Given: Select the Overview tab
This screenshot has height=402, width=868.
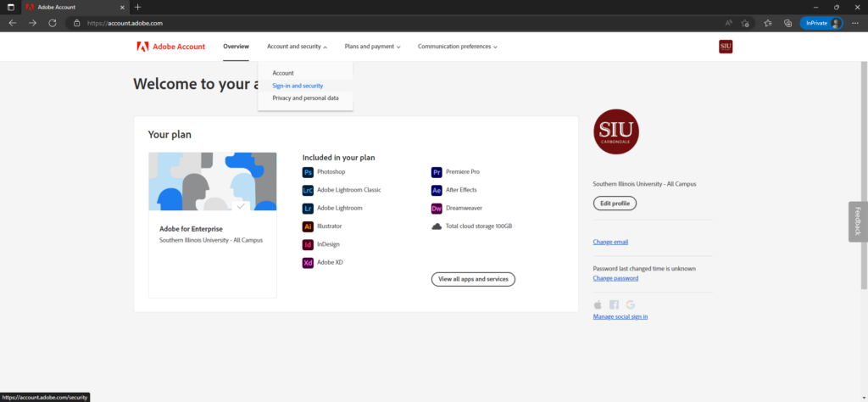Looking at the screenshot, I should pos(236,47).
